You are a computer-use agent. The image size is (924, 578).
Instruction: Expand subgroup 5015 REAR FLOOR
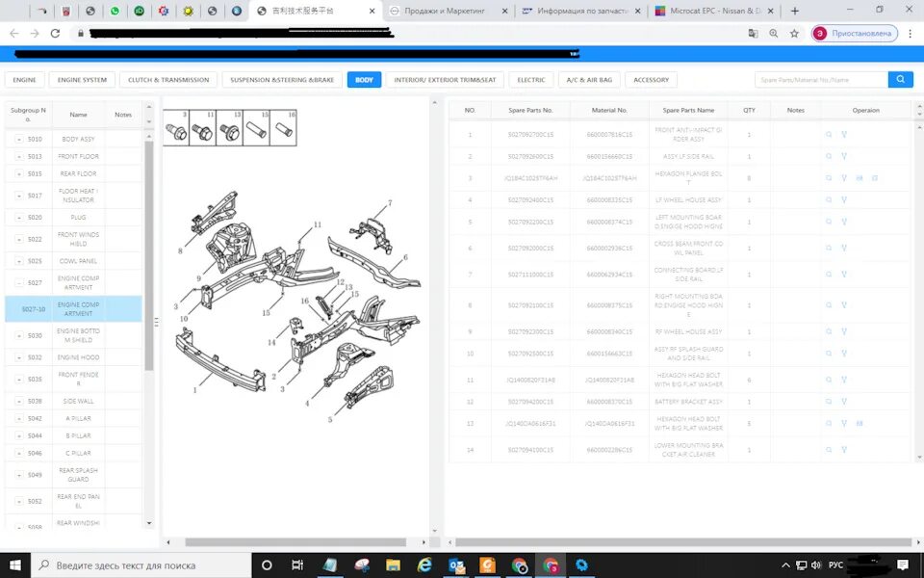pos(19,174)
